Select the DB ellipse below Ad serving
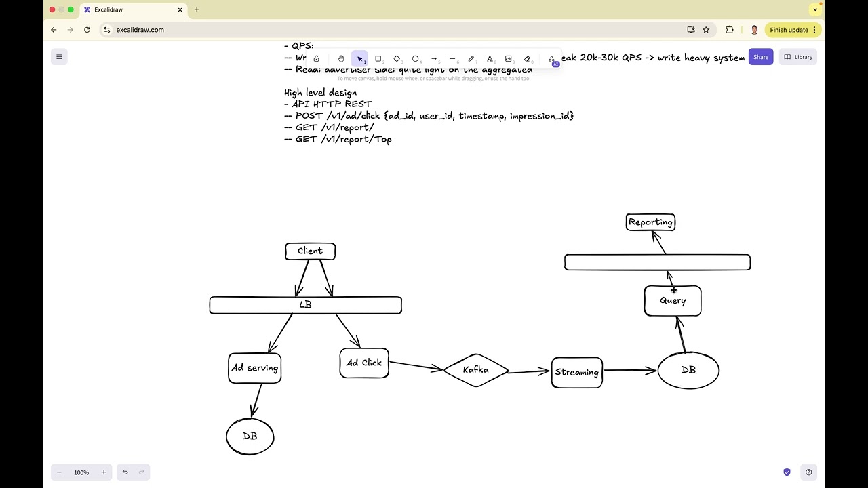This screenshot has width=868, height=488. [250, 436]
